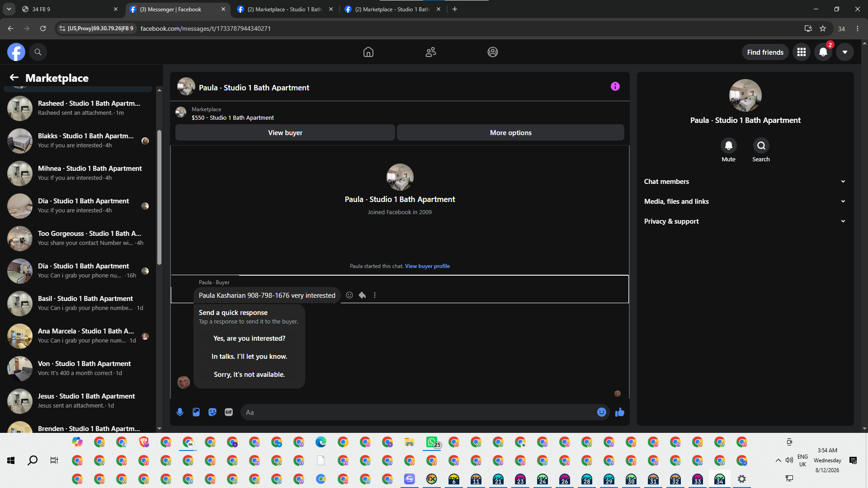React to Paula's message with emoji
868x488 pixels.
349,295
